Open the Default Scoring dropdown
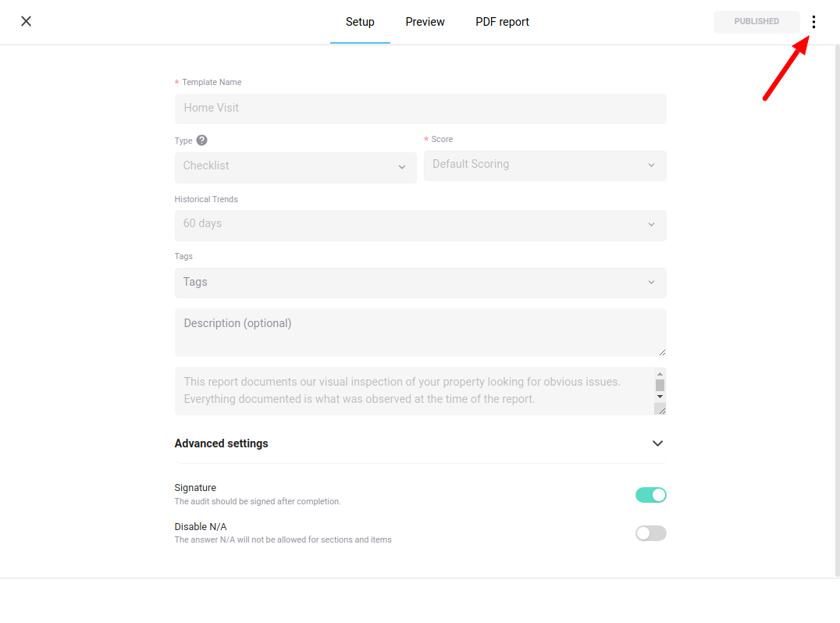 (545, 166)
